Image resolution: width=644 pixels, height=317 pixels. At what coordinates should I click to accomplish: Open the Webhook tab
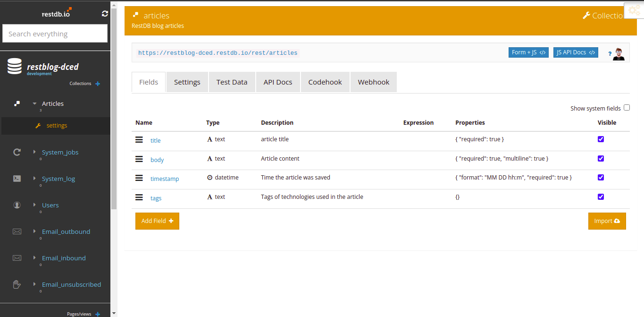(x=374, y=82)
